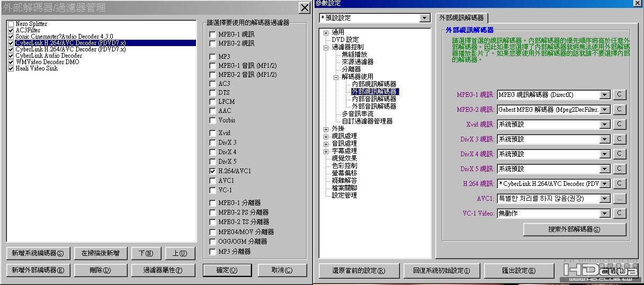Confirm with 確定(O) button
The width and height of the screenshot is (644, 285).
[227, 270]
